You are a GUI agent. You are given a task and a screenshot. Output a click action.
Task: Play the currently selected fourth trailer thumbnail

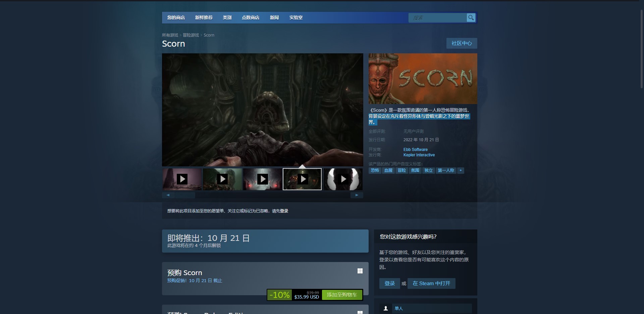click(x=302, y=179)
